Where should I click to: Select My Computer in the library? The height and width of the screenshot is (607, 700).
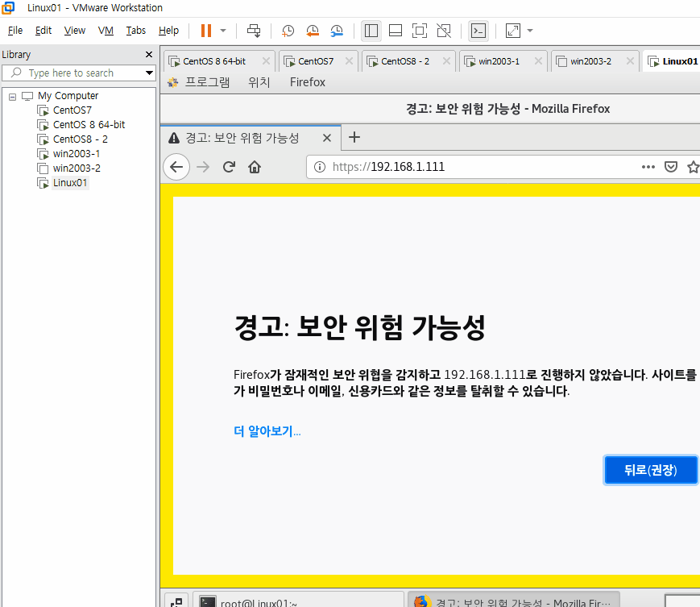68,96
